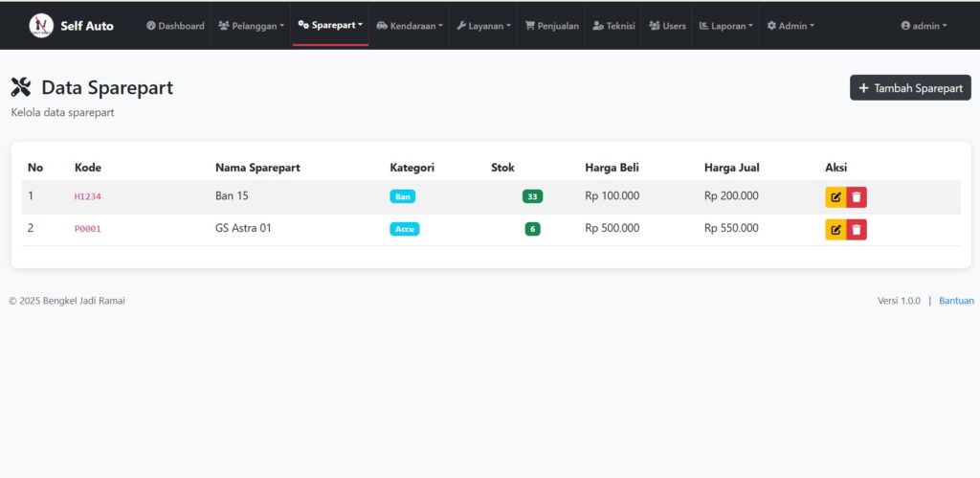The width and height of the screenshot is (980, 478).
Task: Edit the GS Astra 01 sparepart
Action: click(x=835, y=230)
